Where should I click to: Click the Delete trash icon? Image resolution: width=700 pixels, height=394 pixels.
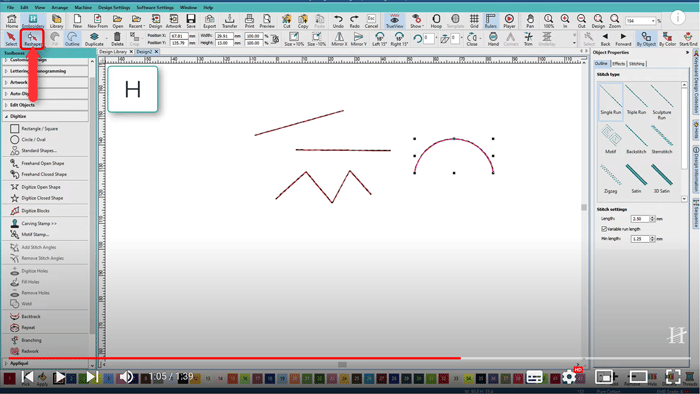(117, 39)
